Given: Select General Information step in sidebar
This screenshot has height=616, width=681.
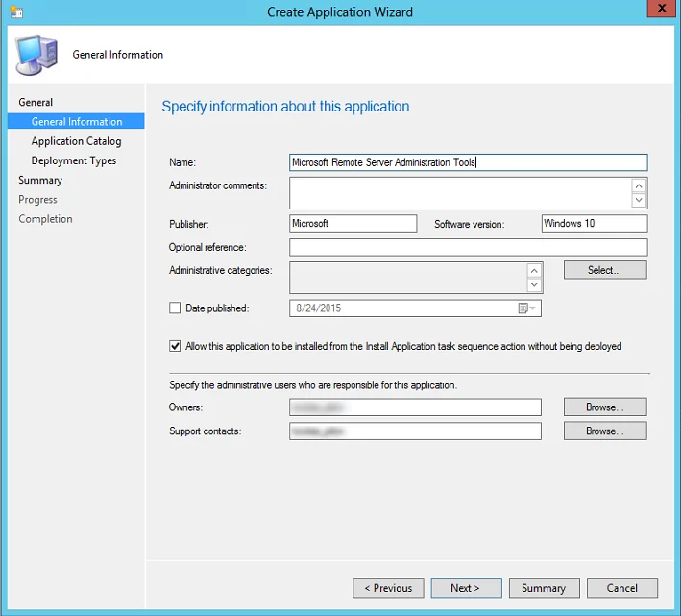Looking at the screenshot, I should pos(76,121).
